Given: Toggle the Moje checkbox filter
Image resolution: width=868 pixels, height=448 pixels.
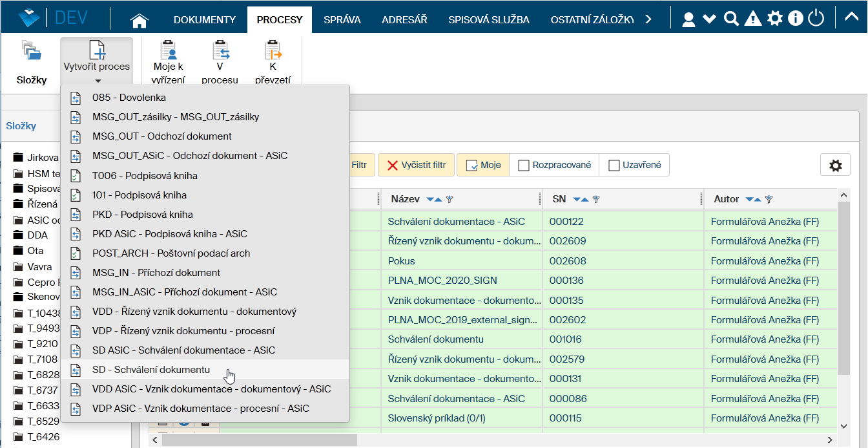Looking at the screenshot, I should (471, 165).
